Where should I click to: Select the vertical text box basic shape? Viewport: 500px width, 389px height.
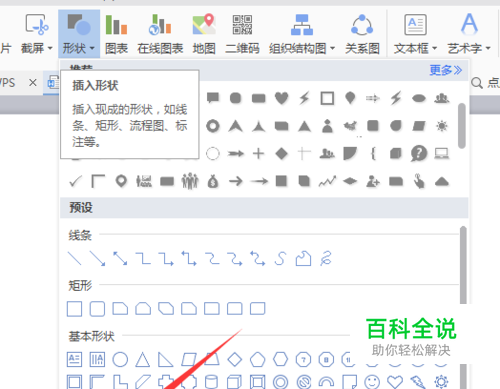tap(97, 359)
